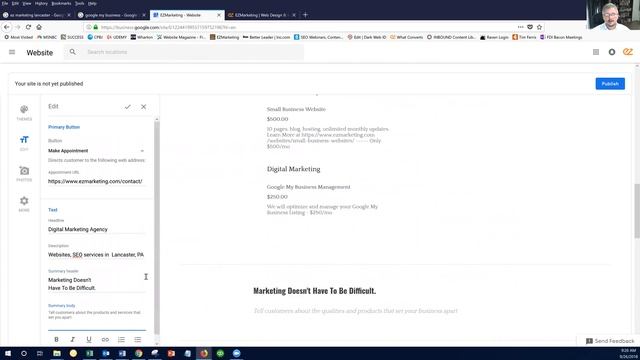
Task: Apply bold formatting in summary body
Action: tap(56, 339)
